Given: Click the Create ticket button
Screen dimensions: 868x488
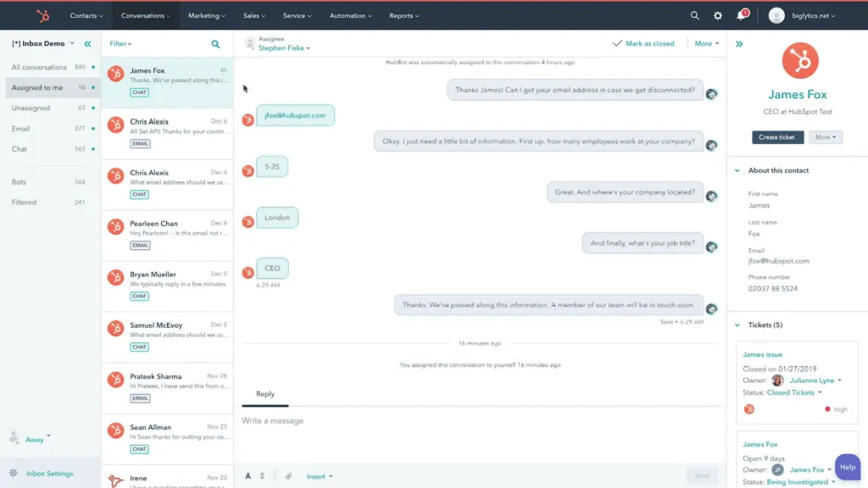Looking at the screenshot, I should point(777,137).
